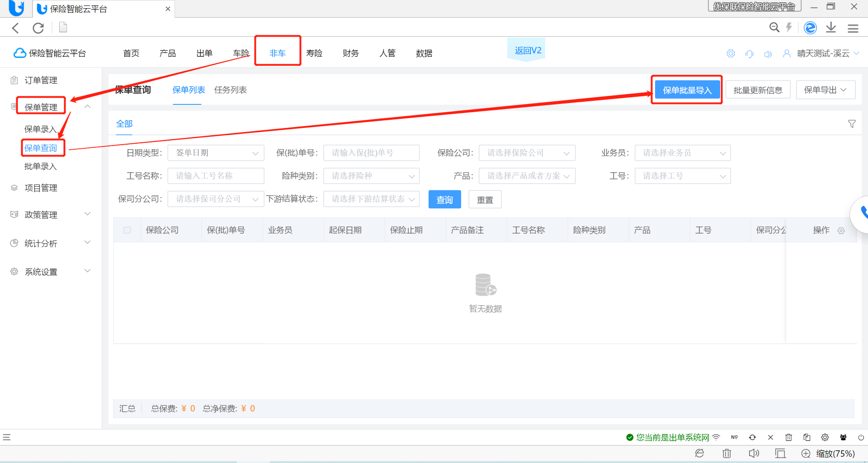Image resolution: width=868 pixels, height=463 pixels.
Task: Open the status bar settings gear
Action: pos(825,437)
